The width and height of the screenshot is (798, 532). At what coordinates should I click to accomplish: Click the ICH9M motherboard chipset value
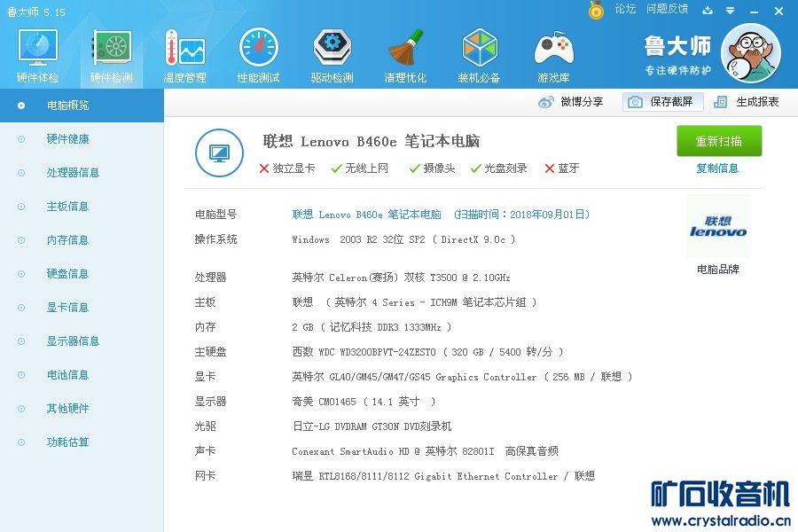coord(414,302)
